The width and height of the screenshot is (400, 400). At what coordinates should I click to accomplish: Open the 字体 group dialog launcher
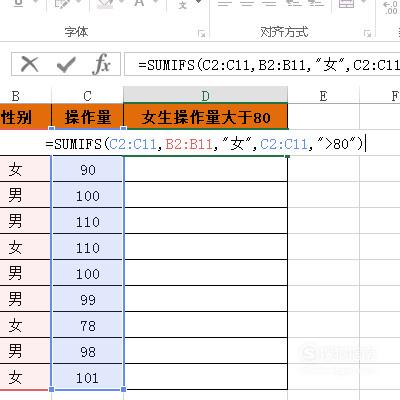(201, 33)
